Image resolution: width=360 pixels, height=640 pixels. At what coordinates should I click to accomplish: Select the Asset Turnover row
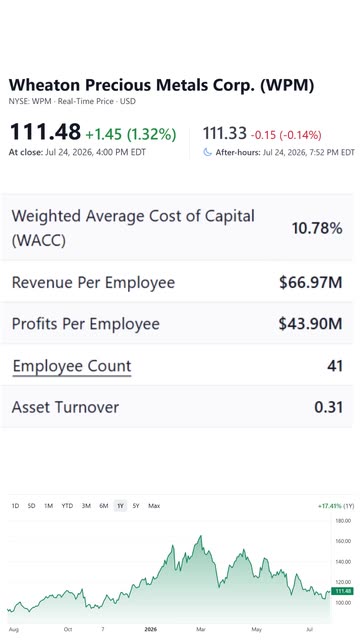[176, 407]
